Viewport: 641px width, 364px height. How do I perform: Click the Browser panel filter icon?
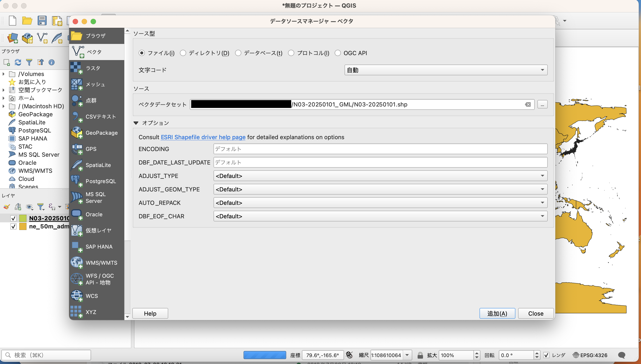(29, 62)
